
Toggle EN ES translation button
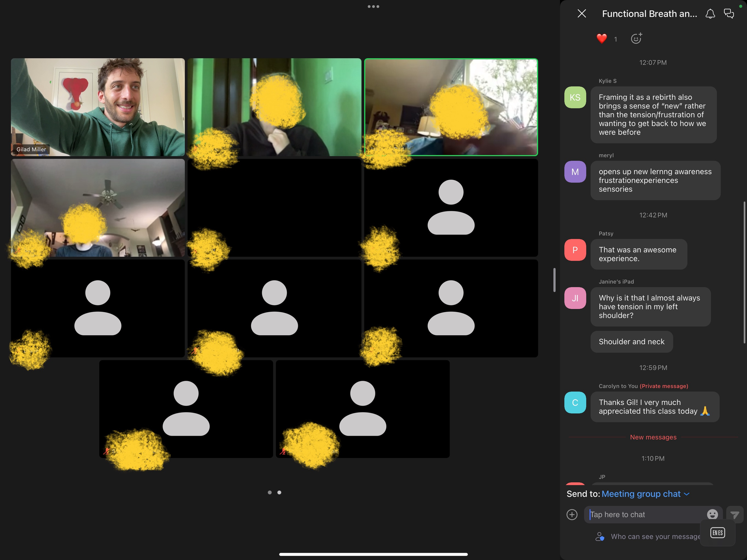[x=717, y=533]
